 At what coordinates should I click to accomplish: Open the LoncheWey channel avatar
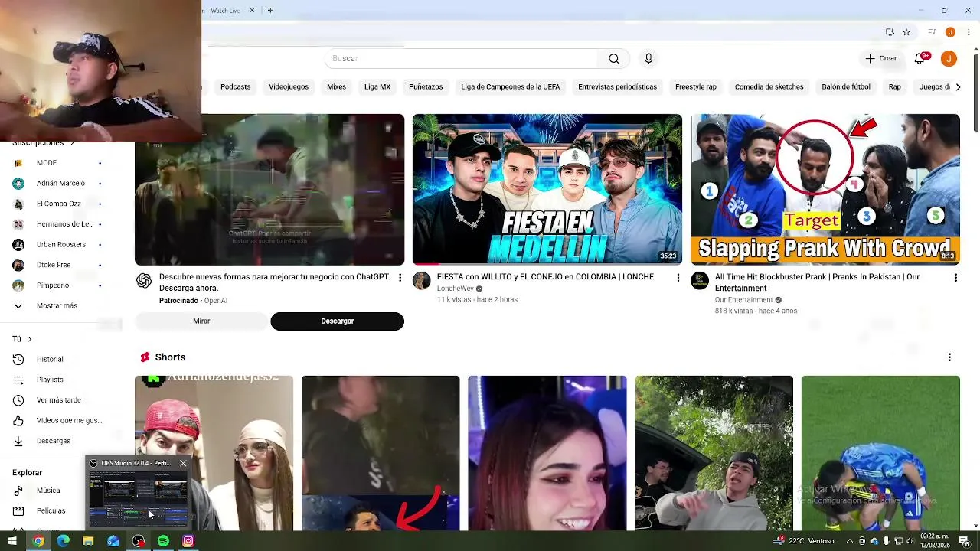click(x=422, y=281)
